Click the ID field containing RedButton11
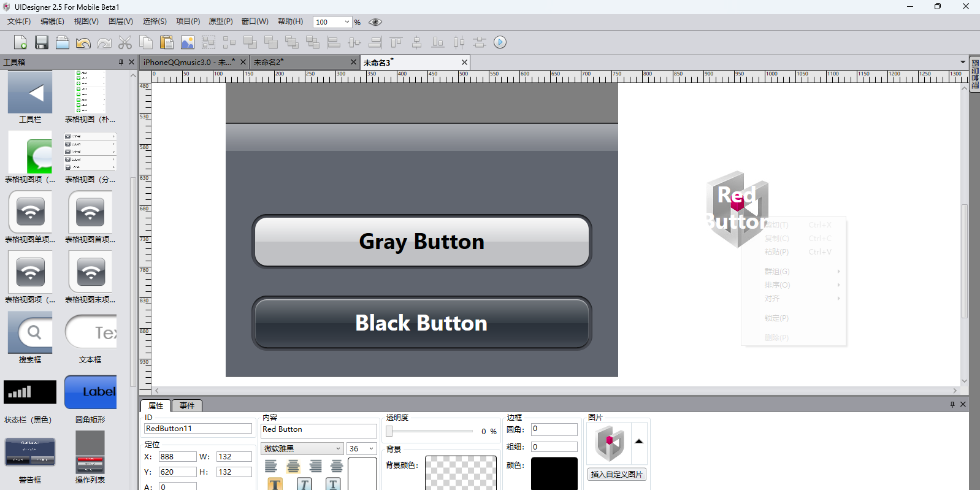980x490 pixels. coord(197,429)
